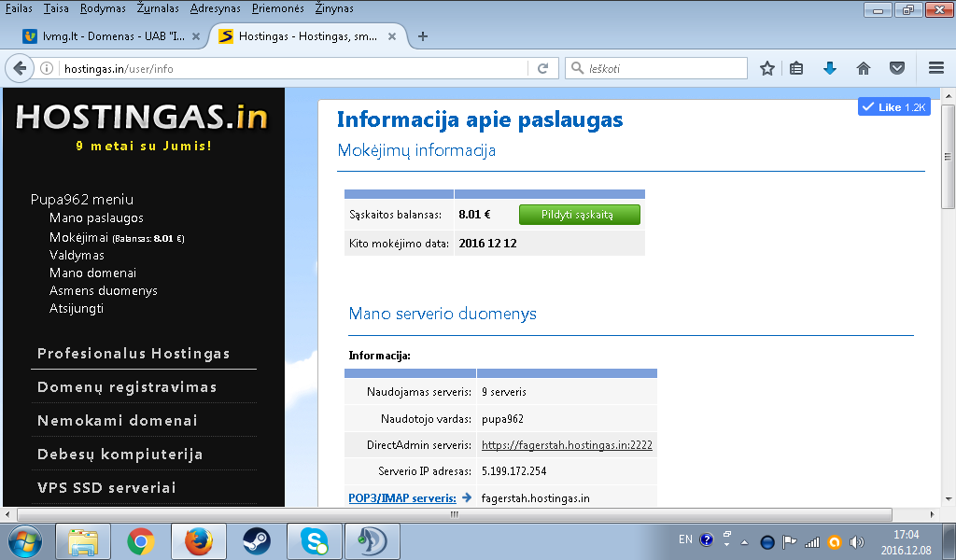Click the horizontal scrollbar thumb
This screenshot has width=956, height=560.
point(455,514)
